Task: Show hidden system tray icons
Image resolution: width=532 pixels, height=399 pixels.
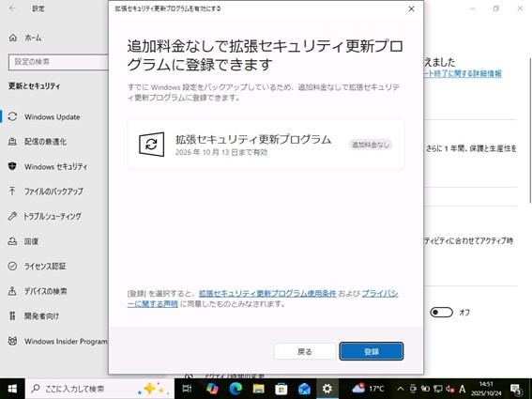Action: (x=400, y=389)
